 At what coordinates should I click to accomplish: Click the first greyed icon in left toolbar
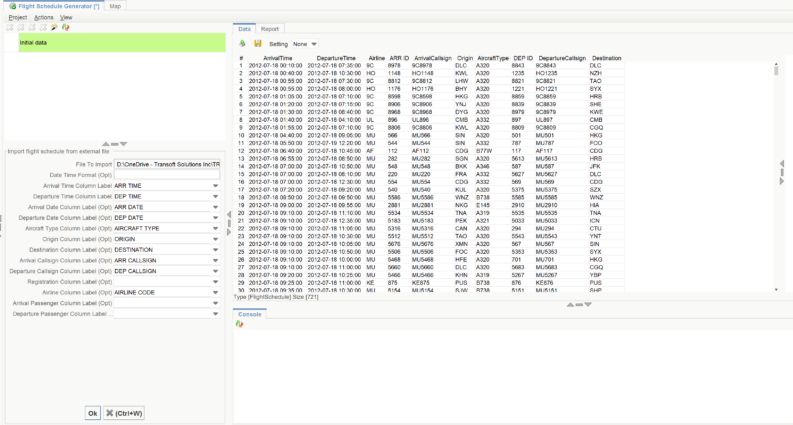(8, 27)
